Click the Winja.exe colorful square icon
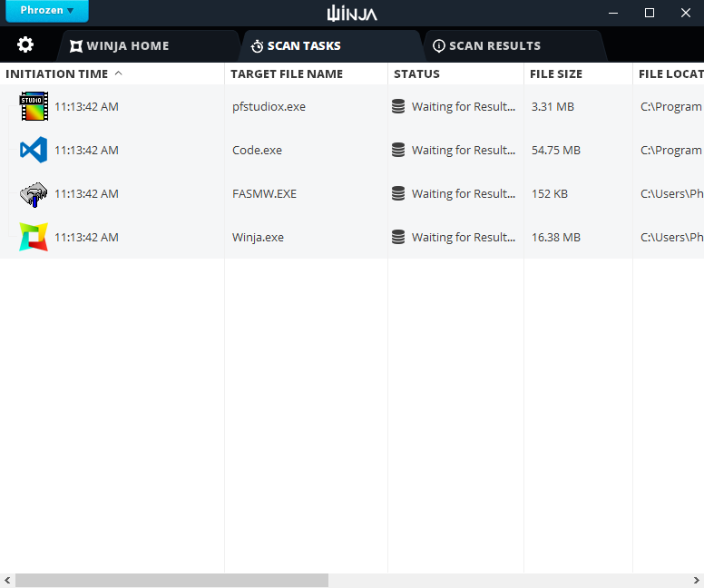Viewport: 704px width, 588px height. coord(34,237)
